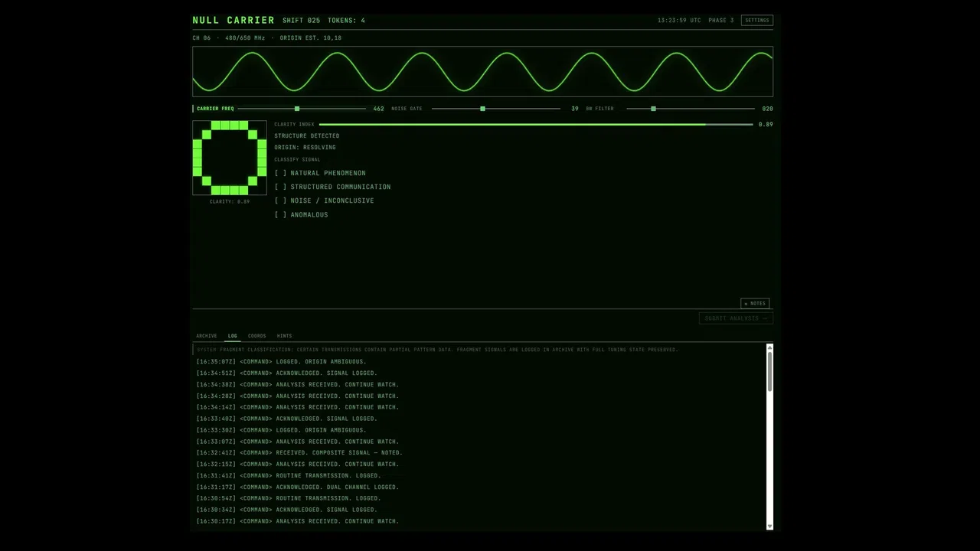Click the SHIFT 025 indicator

pos(301,21)
